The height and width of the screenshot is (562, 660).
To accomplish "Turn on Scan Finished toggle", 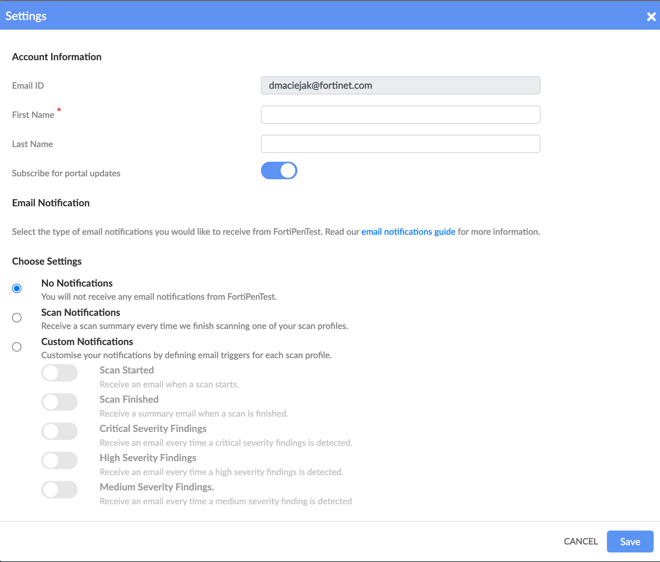I will [x=60, y=402].
